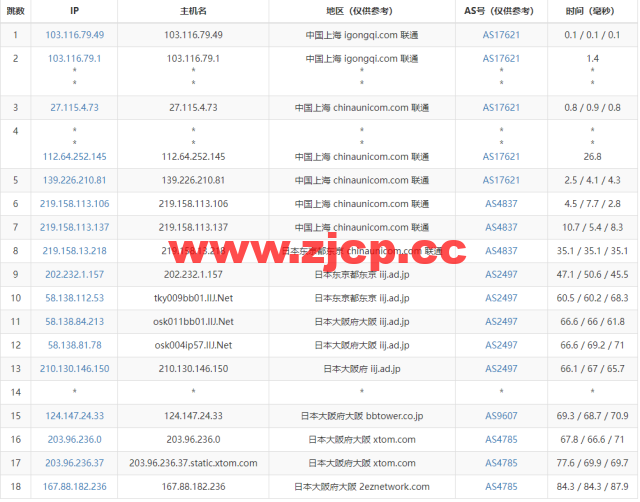Open AS9607 link in hop 15 row
The image size is (640, 502).
(501, 416)
